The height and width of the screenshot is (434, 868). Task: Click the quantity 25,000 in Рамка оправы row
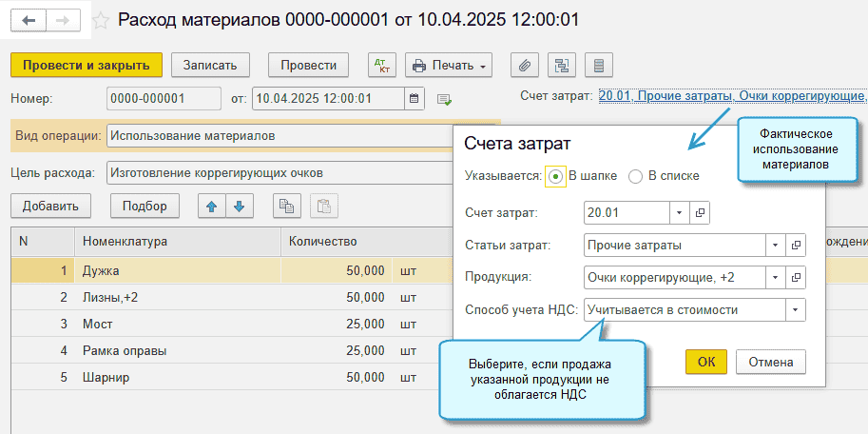[x=365, y=351]
